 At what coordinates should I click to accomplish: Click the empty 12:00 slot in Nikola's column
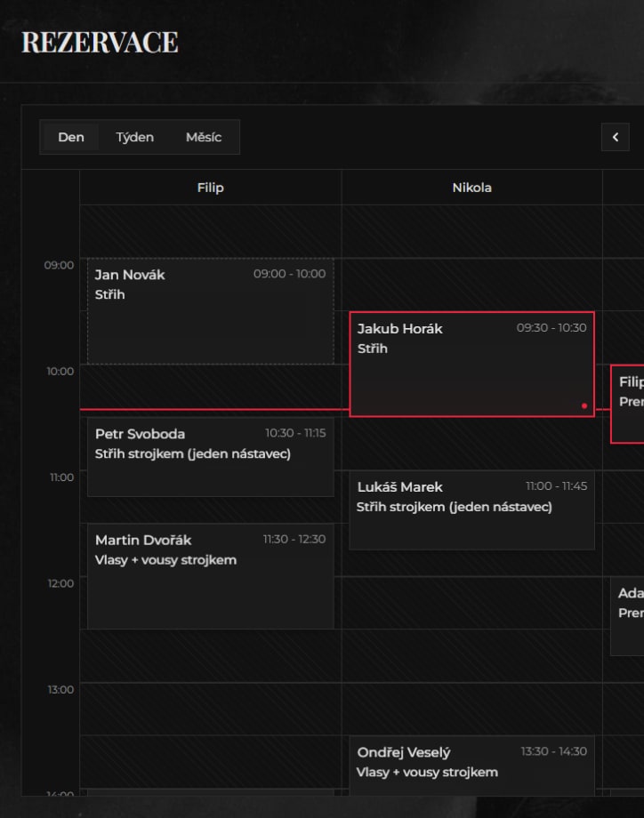471,603
